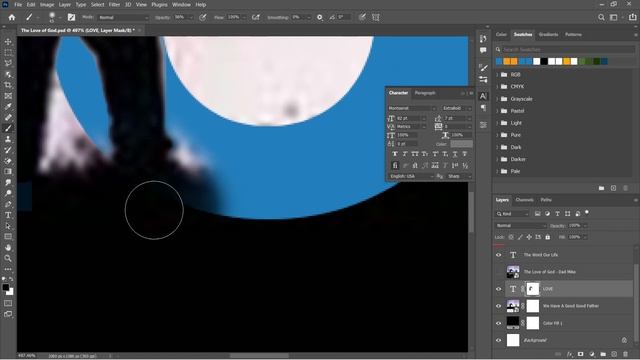
Task: Click the share icon at top right
Action: click(633, 17)
